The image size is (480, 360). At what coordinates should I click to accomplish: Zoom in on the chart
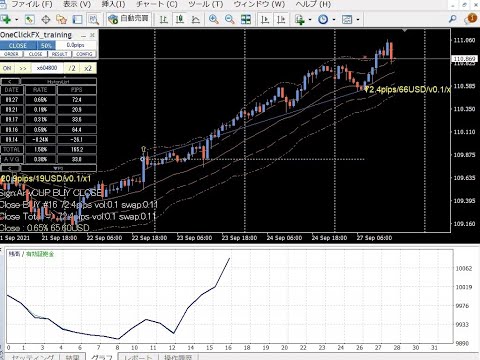point(214,19)
